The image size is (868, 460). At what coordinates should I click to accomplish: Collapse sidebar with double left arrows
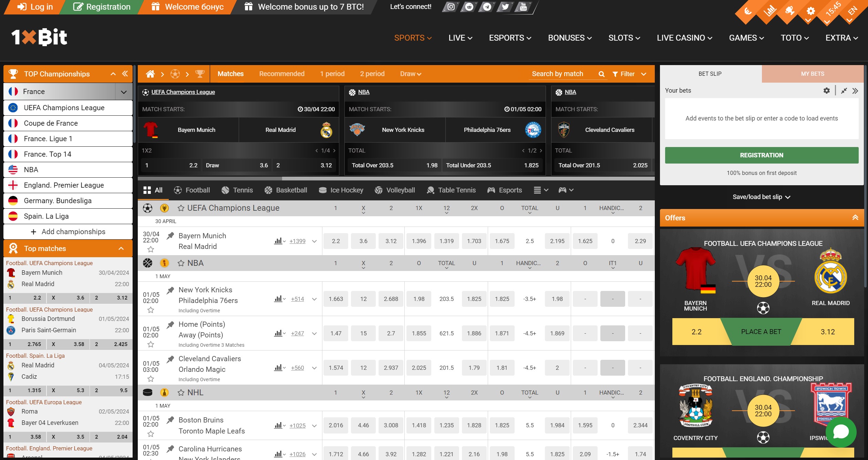(x=125, y=74)
